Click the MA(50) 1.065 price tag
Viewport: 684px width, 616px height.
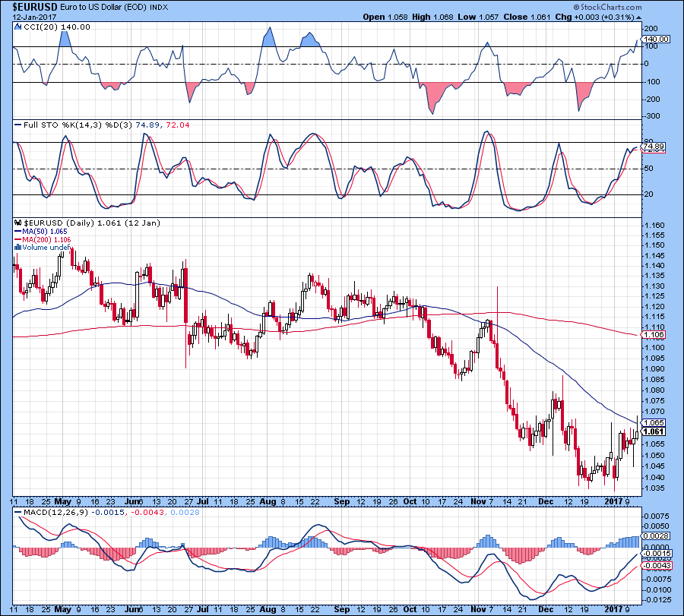click(x=654, y=422)
